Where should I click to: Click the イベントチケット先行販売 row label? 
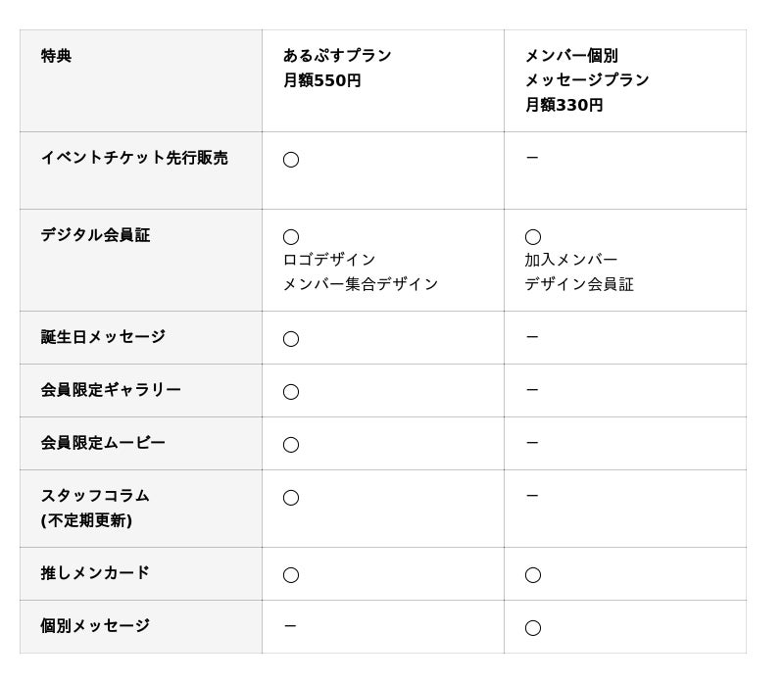134,158
